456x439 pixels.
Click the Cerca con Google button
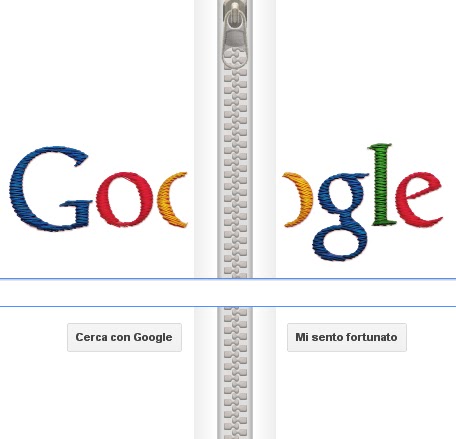click(x=124, y=337)
